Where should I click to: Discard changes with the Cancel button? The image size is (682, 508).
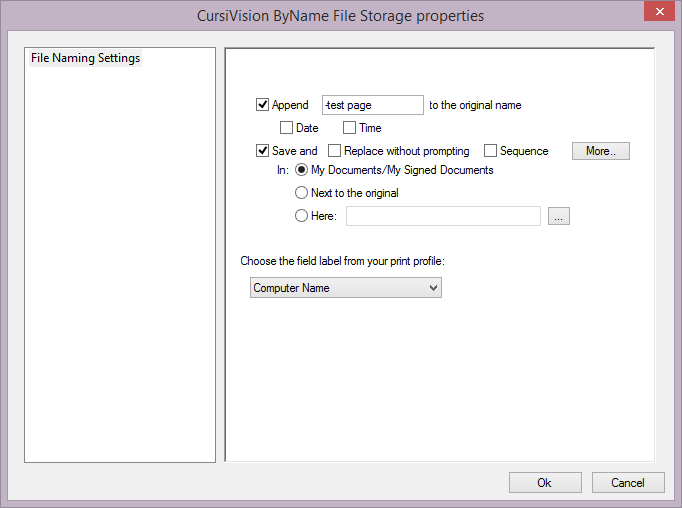pos(627,483)
